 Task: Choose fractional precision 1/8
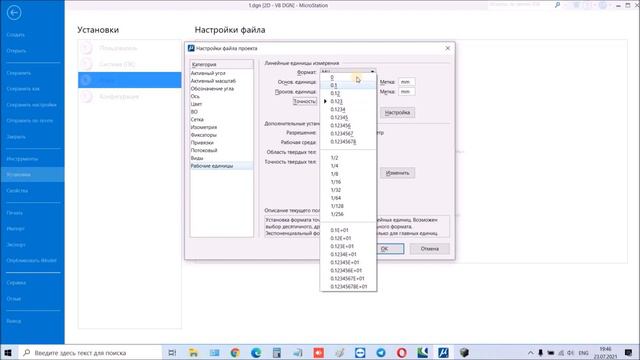click(x=348, y=174)
